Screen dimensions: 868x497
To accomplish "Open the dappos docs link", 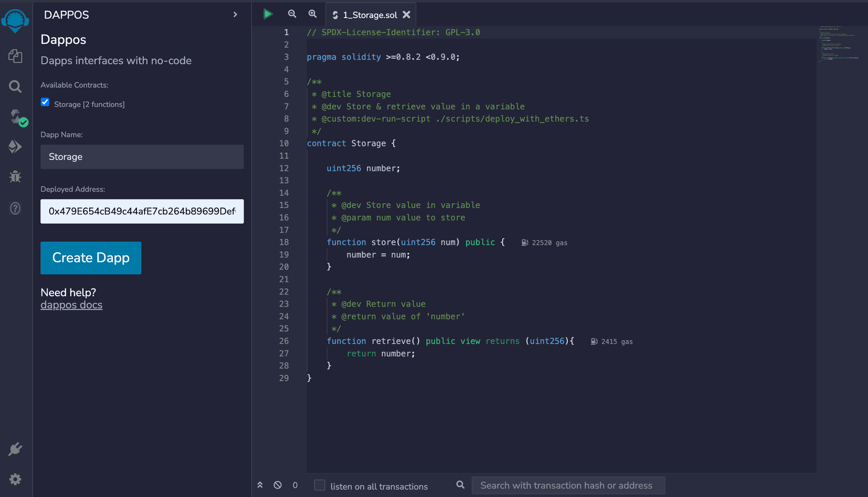I will (x=71, y=305).
